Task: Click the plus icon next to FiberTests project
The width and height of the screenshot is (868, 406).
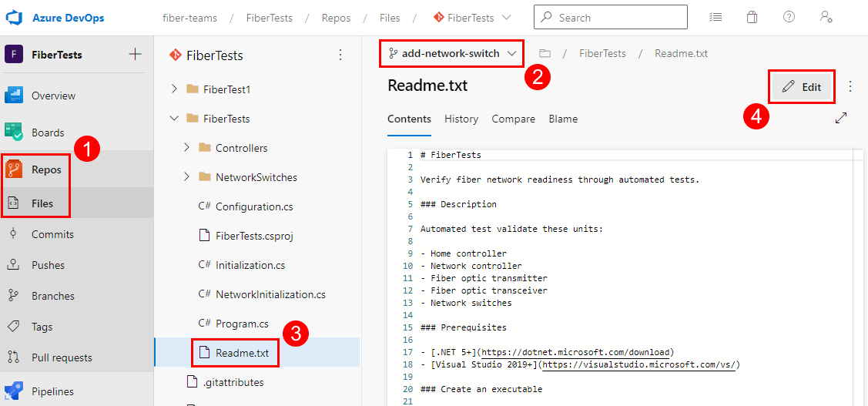Action: tap(135, 54)
